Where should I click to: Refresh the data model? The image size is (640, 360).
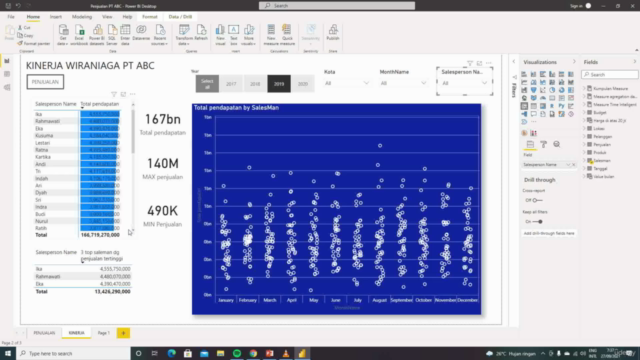pos(201,33)
